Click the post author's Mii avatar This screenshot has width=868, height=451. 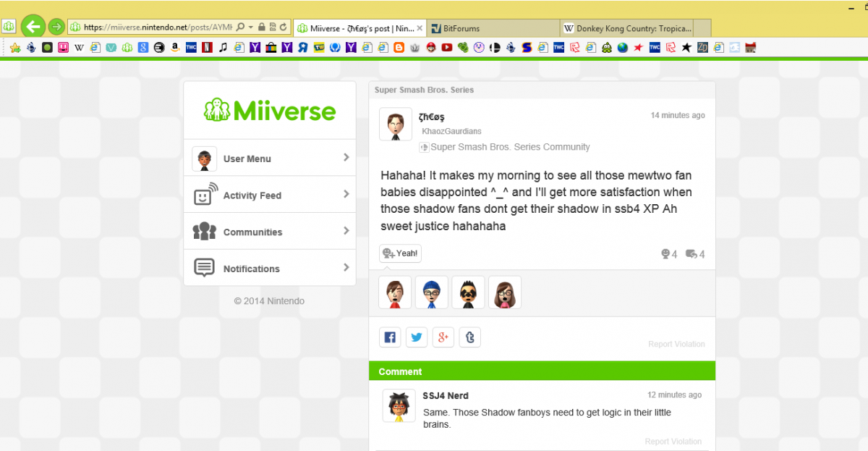396,125
